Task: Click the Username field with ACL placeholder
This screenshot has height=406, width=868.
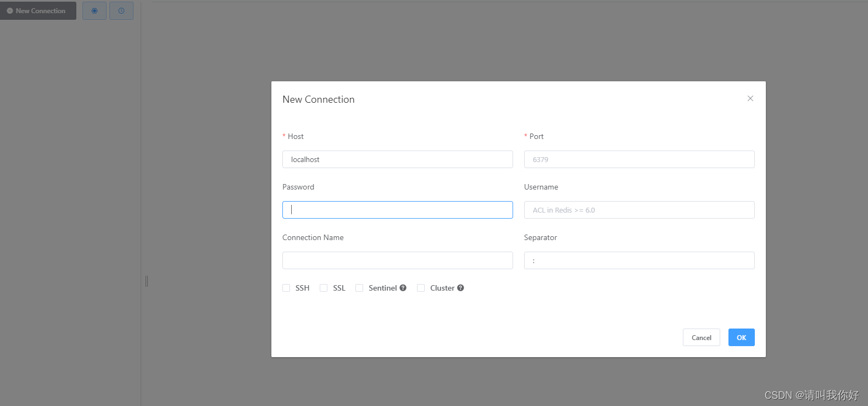Action: tap(639, 210)
